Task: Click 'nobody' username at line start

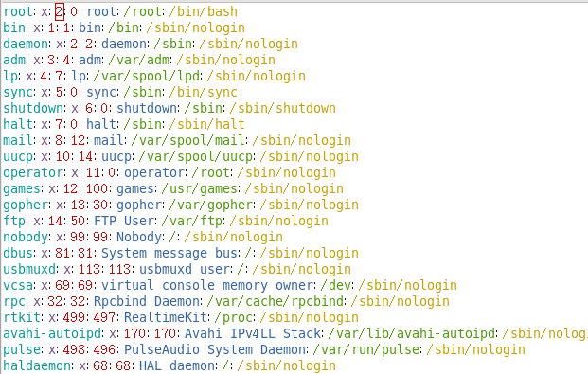Action: pyautogui.click(x=26, y=237)
